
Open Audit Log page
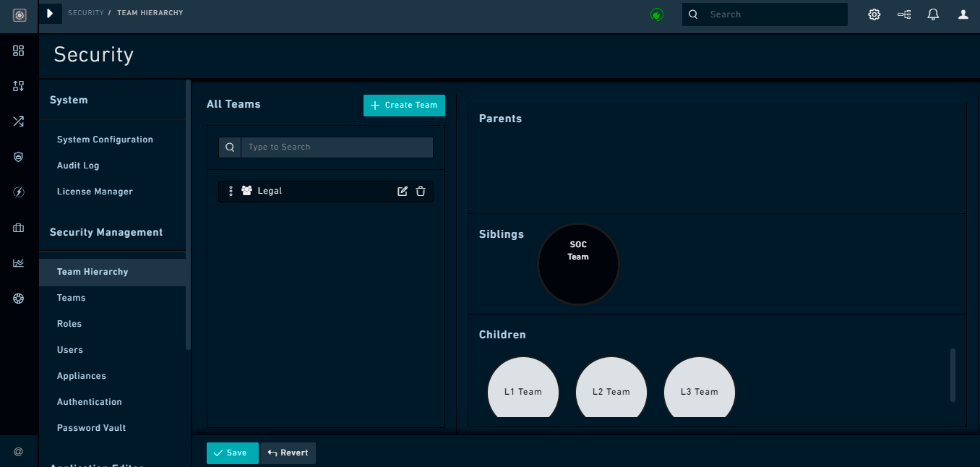tap(78, 166)
